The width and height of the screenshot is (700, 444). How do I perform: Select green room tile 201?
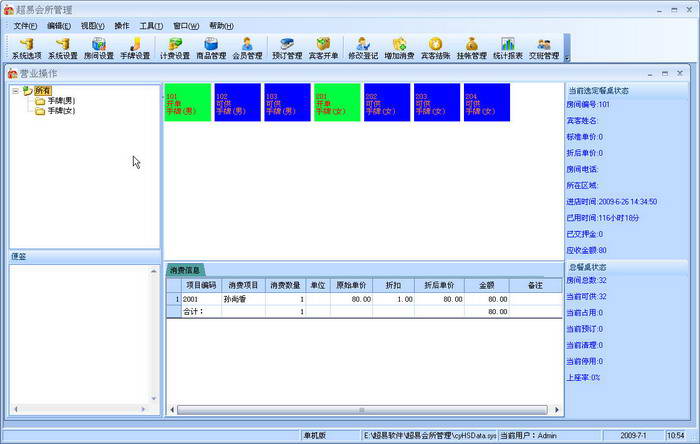point(337,102)
